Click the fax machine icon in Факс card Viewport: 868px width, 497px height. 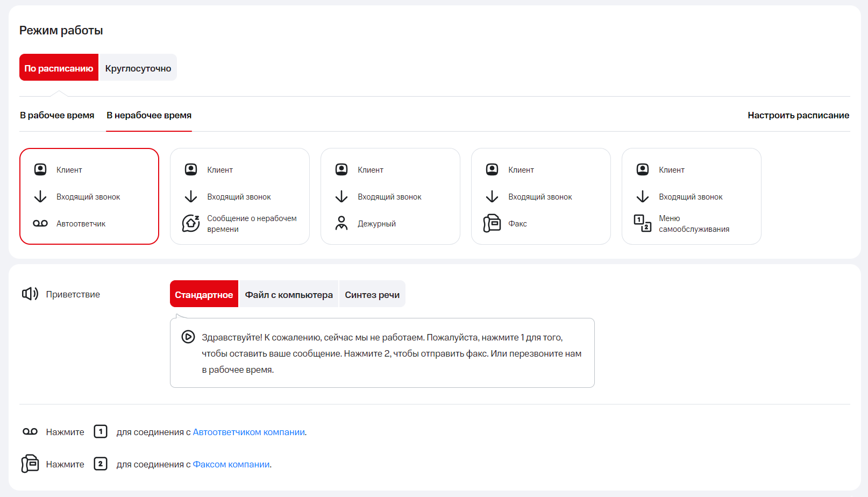(492, 223)
